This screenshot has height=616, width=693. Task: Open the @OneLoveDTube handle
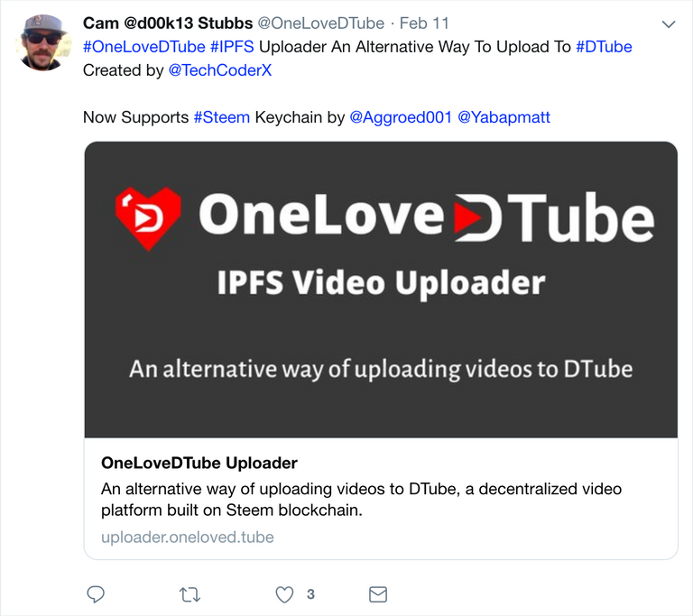click(321, 23)
